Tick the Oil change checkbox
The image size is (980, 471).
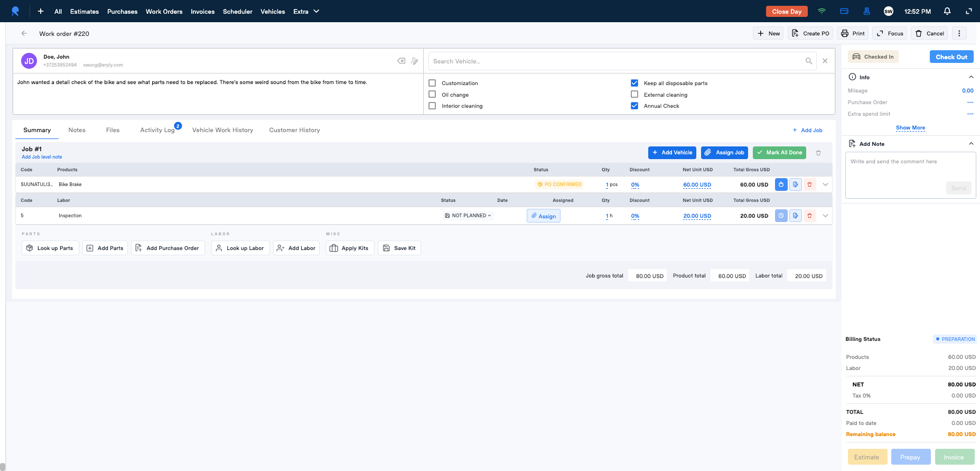[432, 95]
